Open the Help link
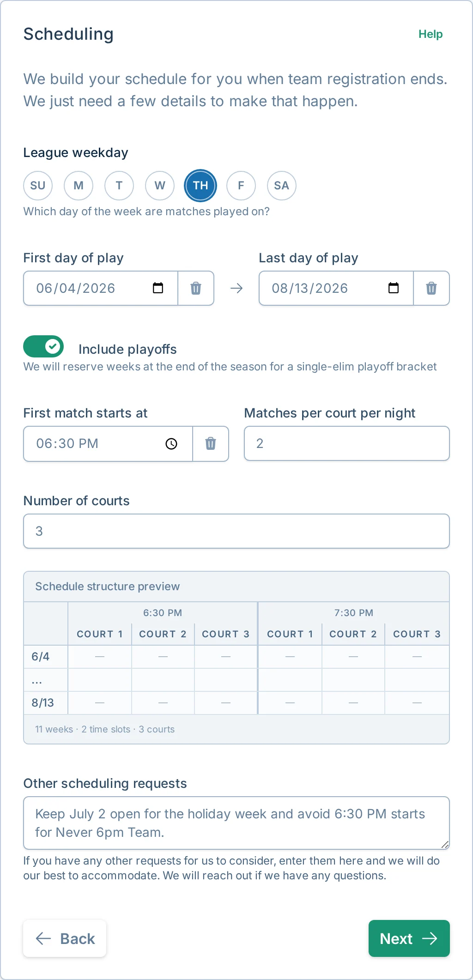Image resolution: width=473 pixels, height=980 pixels. pyautogui.click(x=430, y=34)
